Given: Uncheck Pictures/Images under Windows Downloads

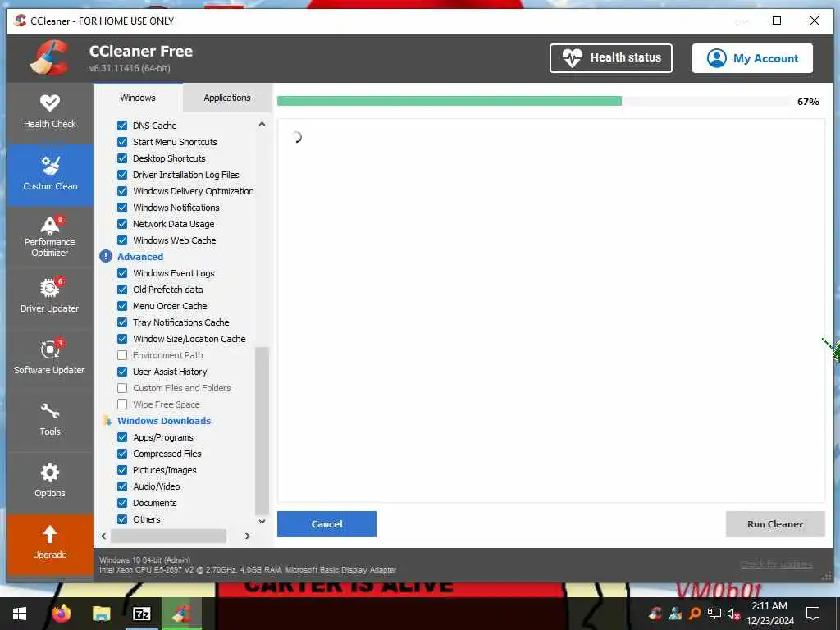Looking at the screenshot, I should 122,470.
